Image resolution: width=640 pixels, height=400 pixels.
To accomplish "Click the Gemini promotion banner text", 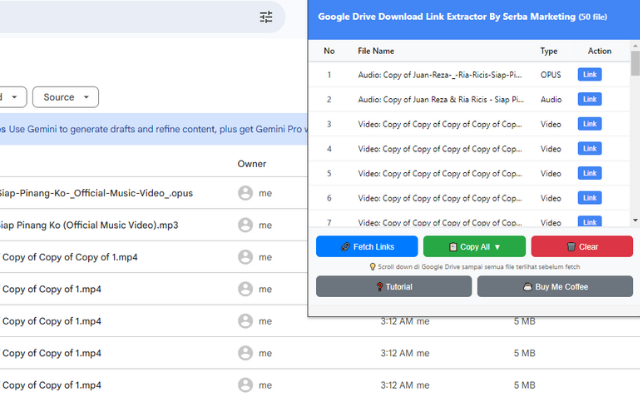I will click(x=154, y=129).
